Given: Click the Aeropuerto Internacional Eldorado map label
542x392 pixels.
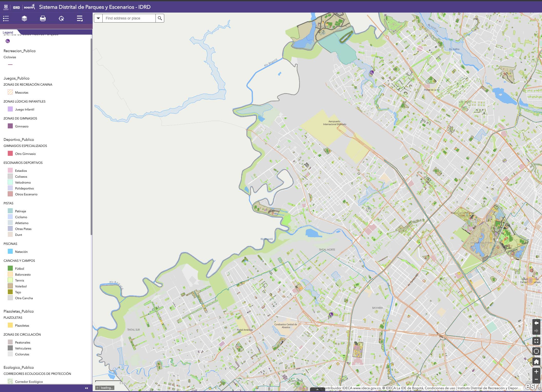Looking at the screenshot, I should tap(335, 123).
